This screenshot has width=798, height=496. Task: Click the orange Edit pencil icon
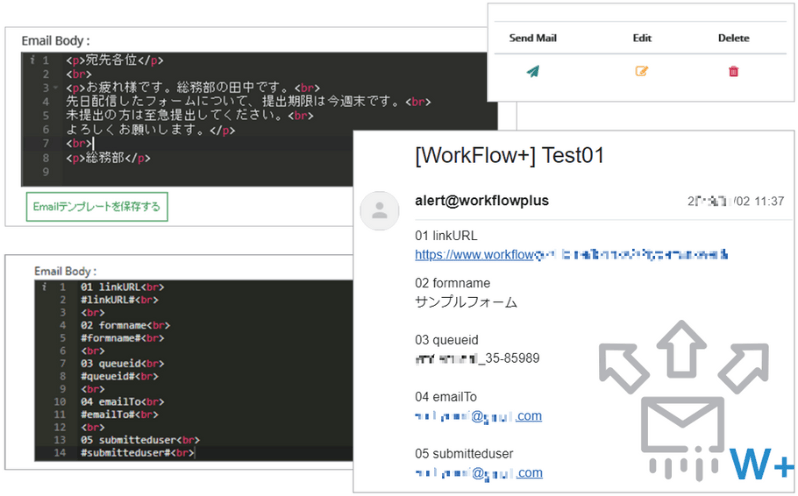(641, 71)
